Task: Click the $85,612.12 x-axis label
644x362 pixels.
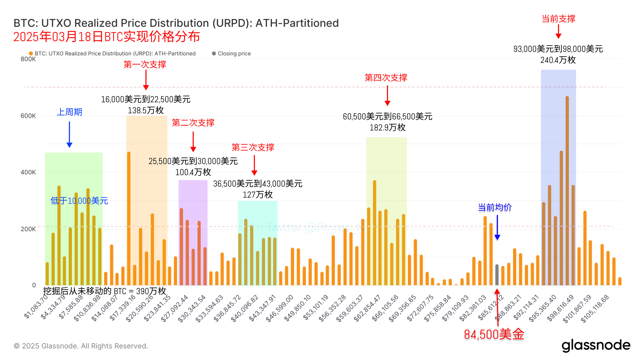Action: 491,308
